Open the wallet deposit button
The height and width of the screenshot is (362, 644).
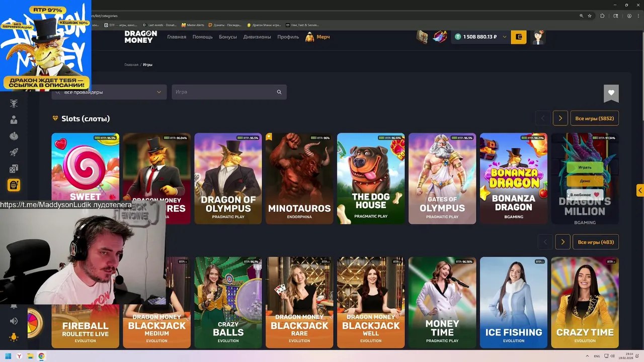coord(519,37)
